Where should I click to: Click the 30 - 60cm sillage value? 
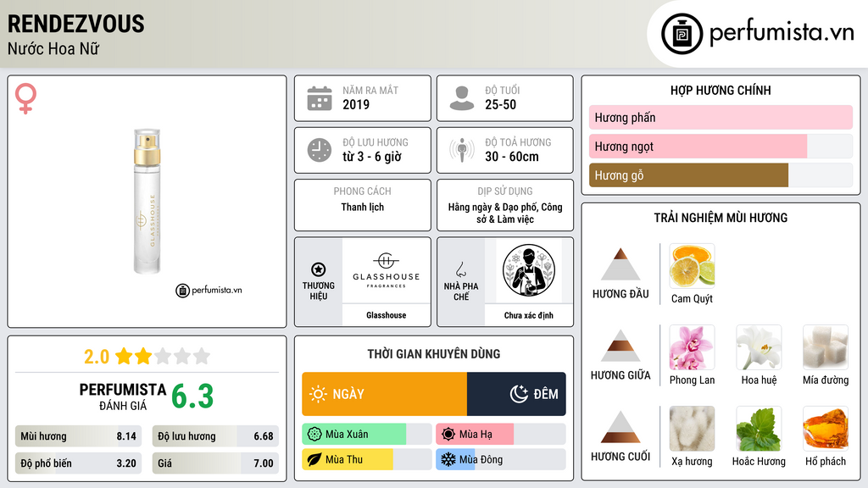(x=511, y=157)
